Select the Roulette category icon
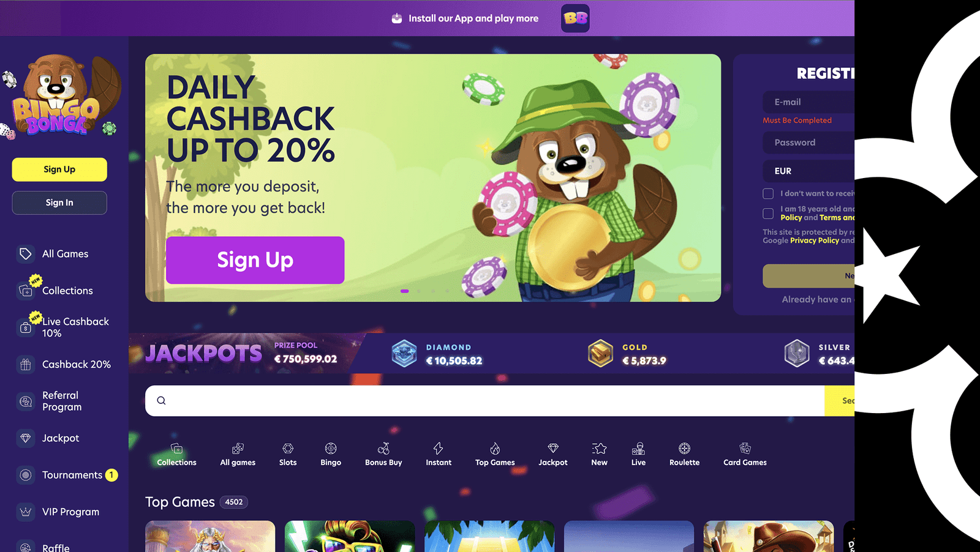This screenshot has width=980, height=552. pyautogui.click(x=684, y=449)
